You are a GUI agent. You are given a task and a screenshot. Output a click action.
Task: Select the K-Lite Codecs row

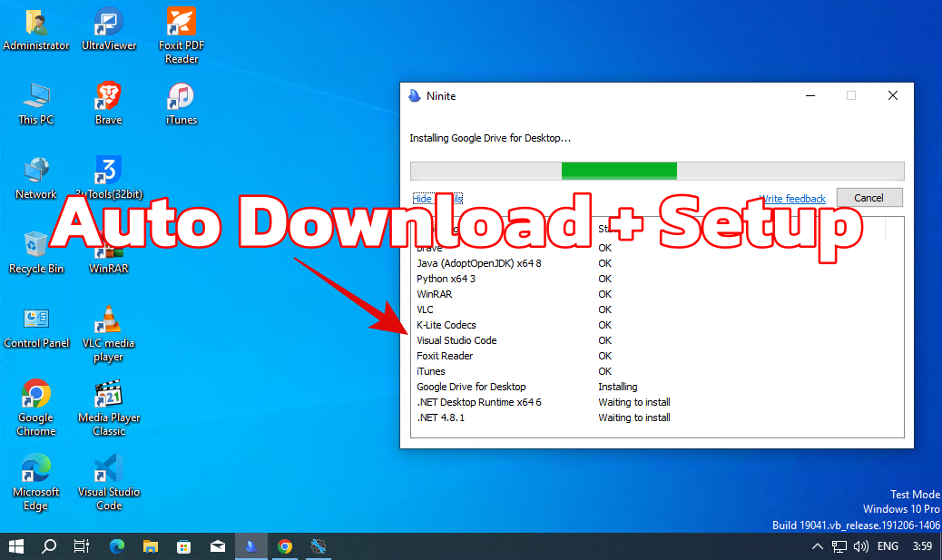pyautogui.click(x=657, y=325)
